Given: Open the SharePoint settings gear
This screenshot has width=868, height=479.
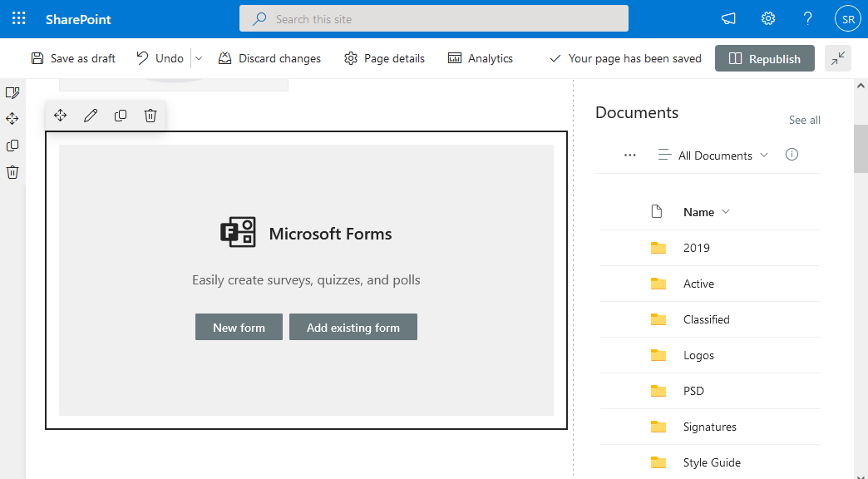Looking at the screenshot, I should point(767,18).
